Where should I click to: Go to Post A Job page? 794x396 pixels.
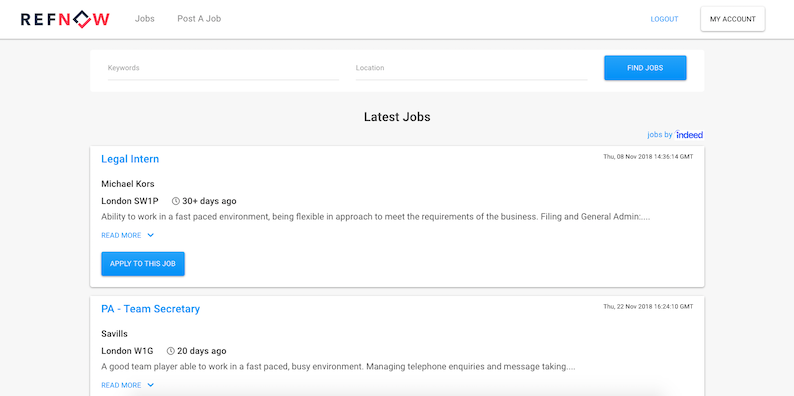(199, 19)
